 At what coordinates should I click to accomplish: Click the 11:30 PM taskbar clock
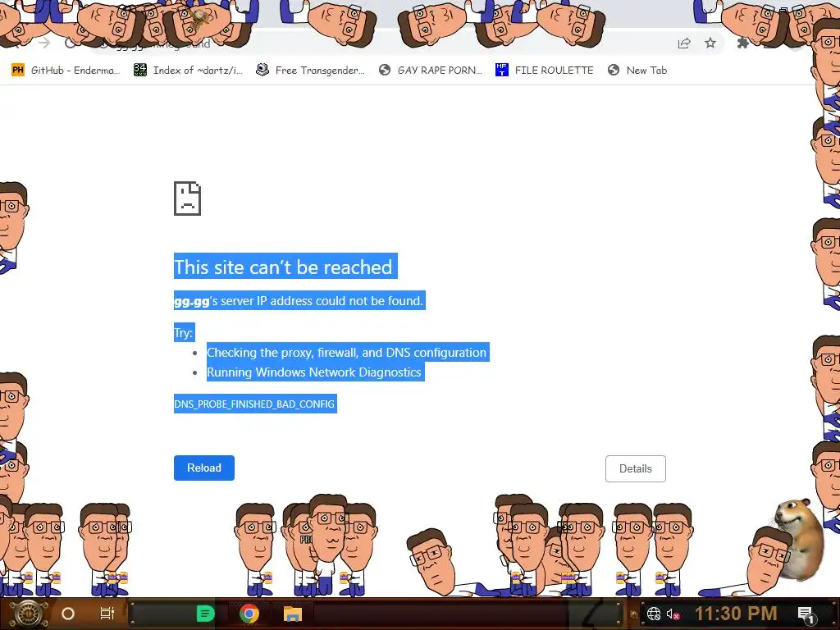[x=736, y=614]
